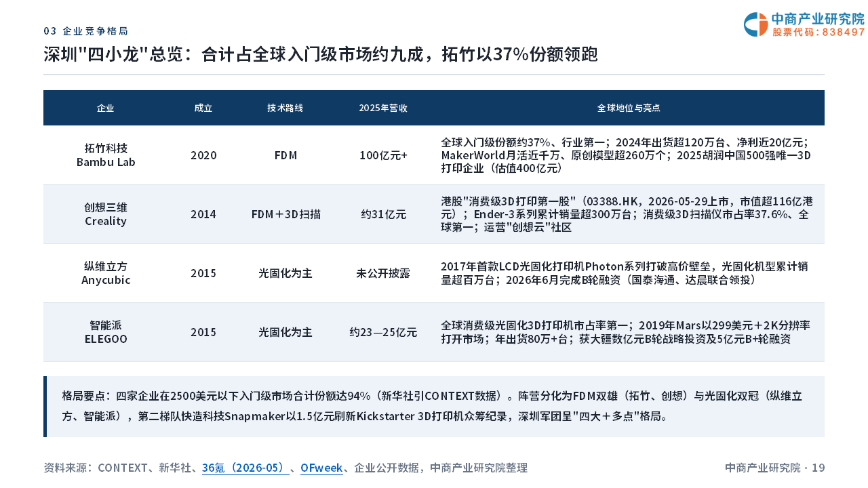Click the 格局要点 summary paragraph
The width and height of the screenshot is (868, 488).
(x=432, y=406)
